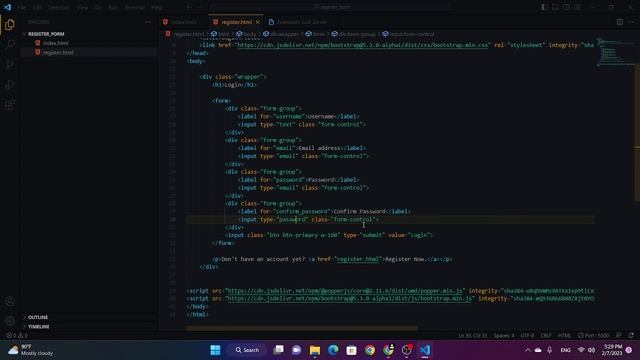
Task: Open the Manage gear menu
Action: [x=10, y=321]
